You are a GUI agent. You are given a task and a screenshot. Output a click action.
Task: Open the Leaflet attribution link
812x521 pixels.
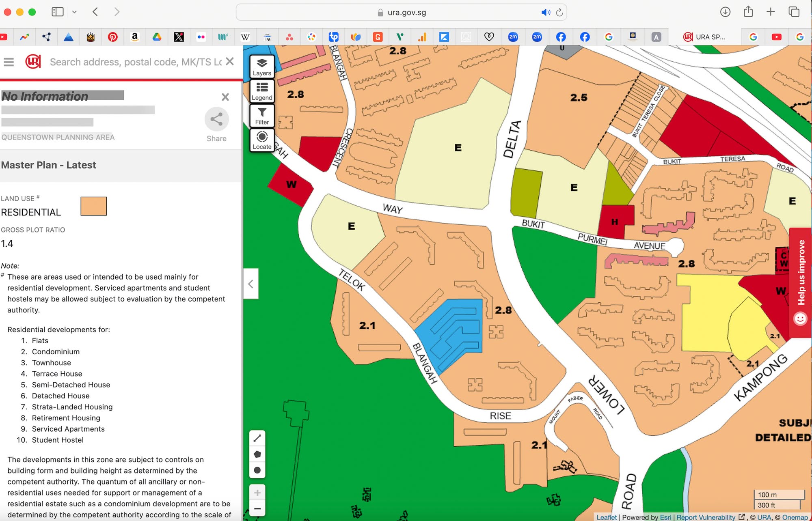tap(607, 517)
